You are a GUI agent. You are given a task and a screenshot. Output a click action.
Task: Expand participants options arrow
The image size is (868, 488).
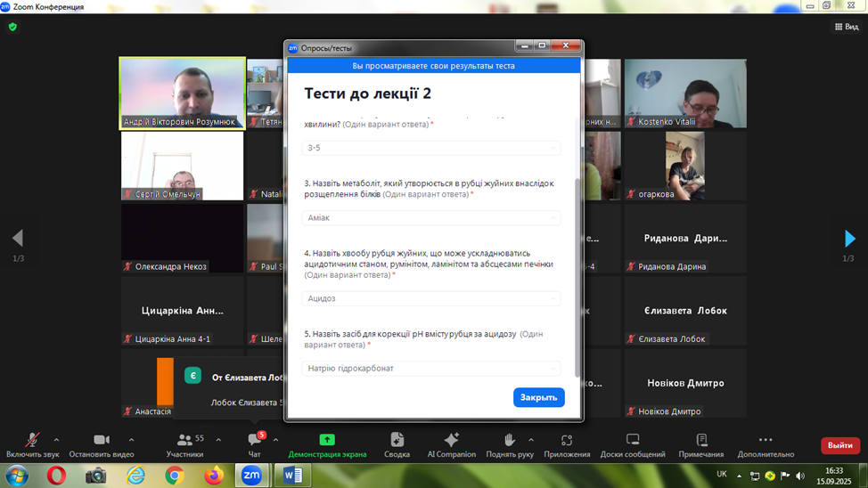[218, 440]
